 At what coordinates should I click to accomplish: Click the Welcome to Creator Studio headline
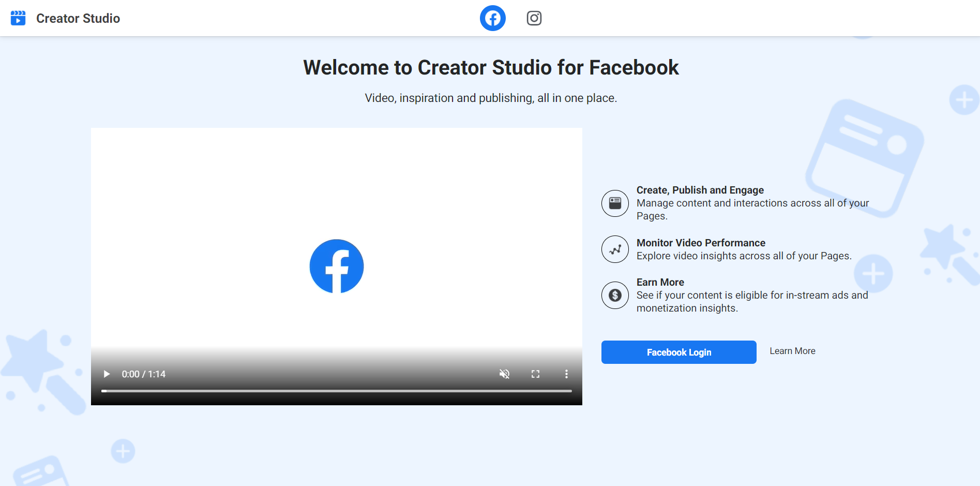(491, 67)
